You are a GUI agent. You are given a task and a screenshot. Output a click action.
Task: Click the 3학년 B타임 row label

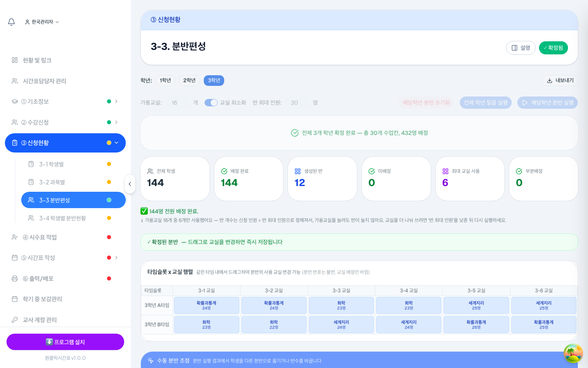pyautogui.click(x=157, y=325)
